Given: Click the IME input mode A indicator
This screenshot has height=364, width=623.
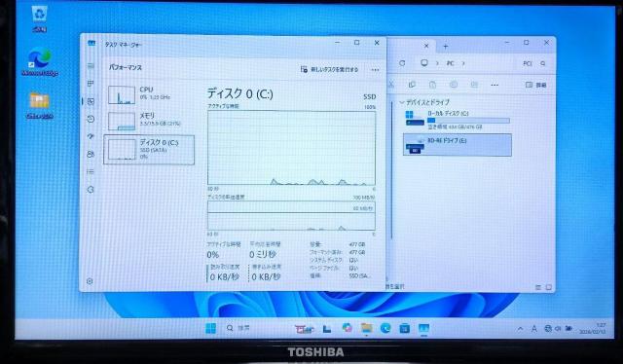Looking at the screenshot, I should point(534,329).
